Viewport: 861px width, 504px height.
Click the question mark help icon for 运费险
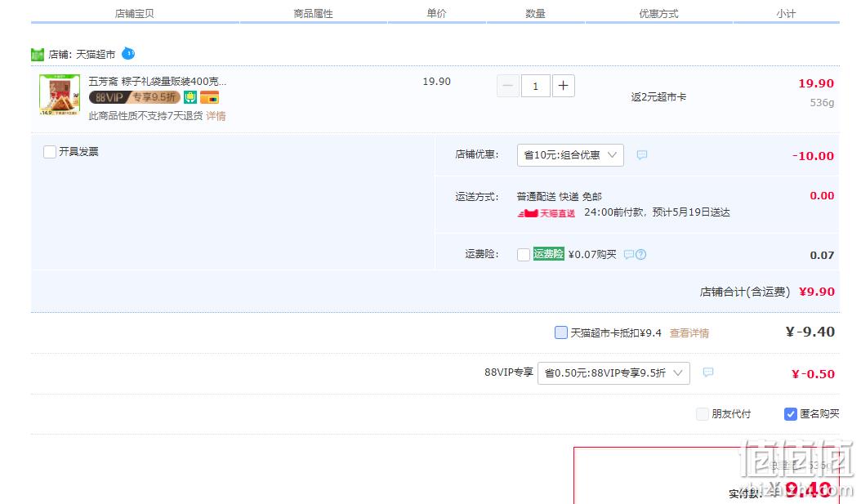[x=640, y=254]
